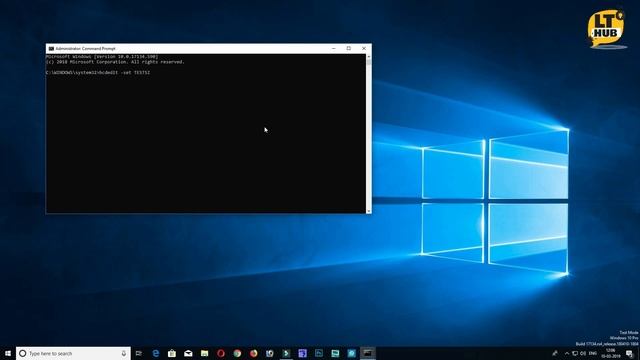Click the Microsoft Windows version line
The image size is (640, 360).
[x=102, y=57]
